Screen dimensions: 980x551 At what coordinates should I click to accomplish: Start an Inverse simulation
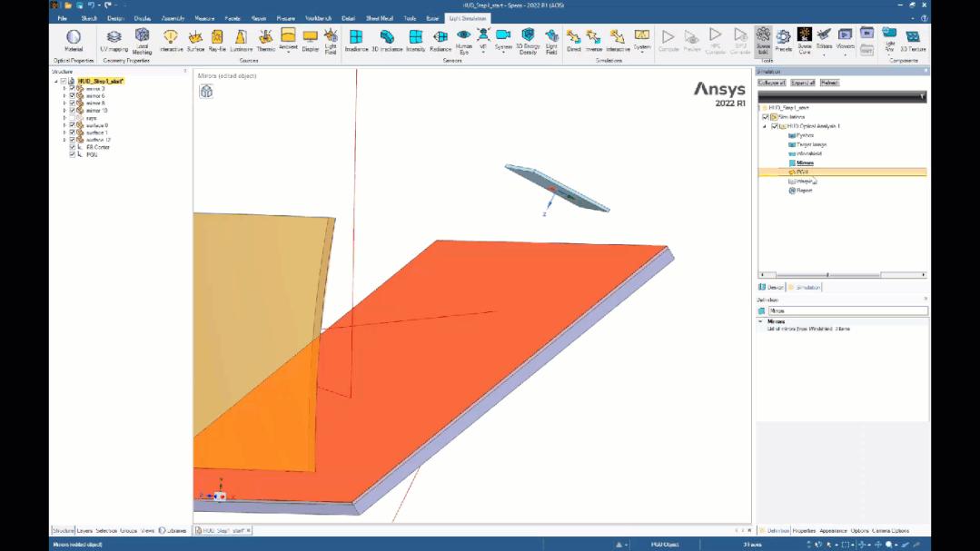593,38
